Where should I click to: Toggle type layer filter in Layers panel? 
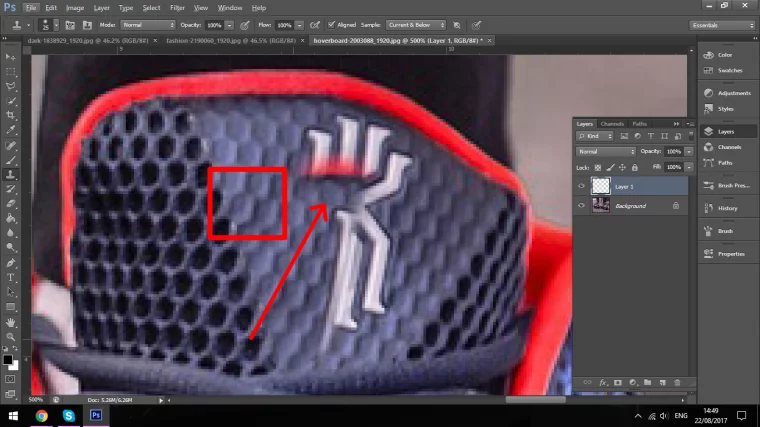tap(651, 136)
